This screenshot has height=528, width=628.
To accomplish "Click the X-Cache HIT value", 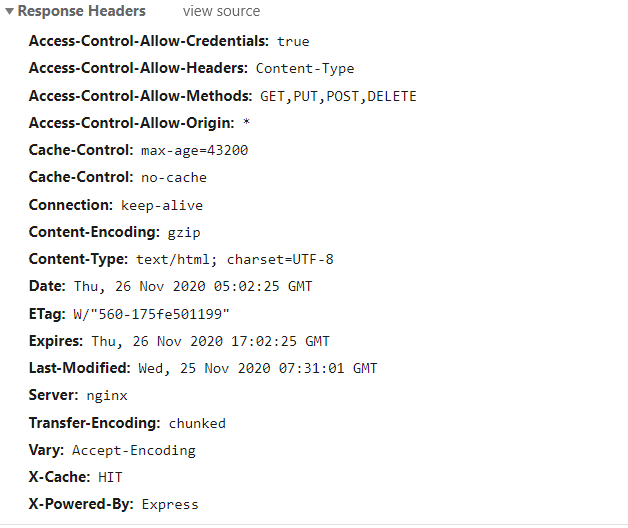I will pyautogui.click(x=110, y=477).
